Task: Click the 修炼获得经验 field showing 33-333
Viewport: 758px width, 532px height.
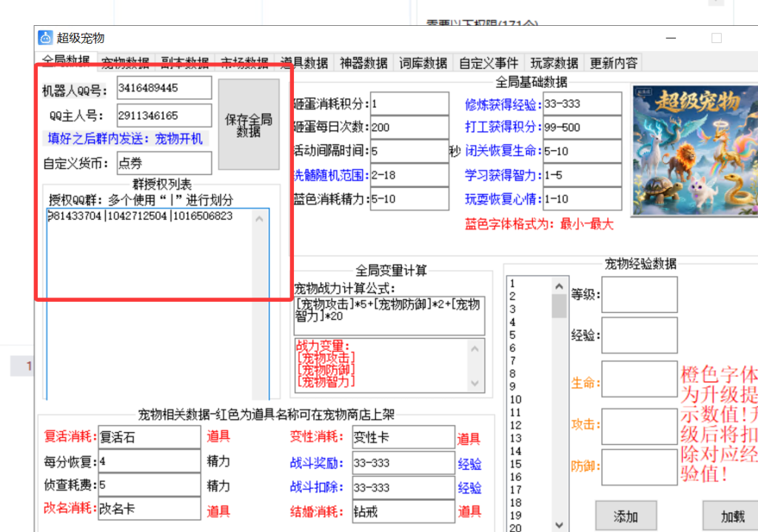Action: [x=582, y=104]
